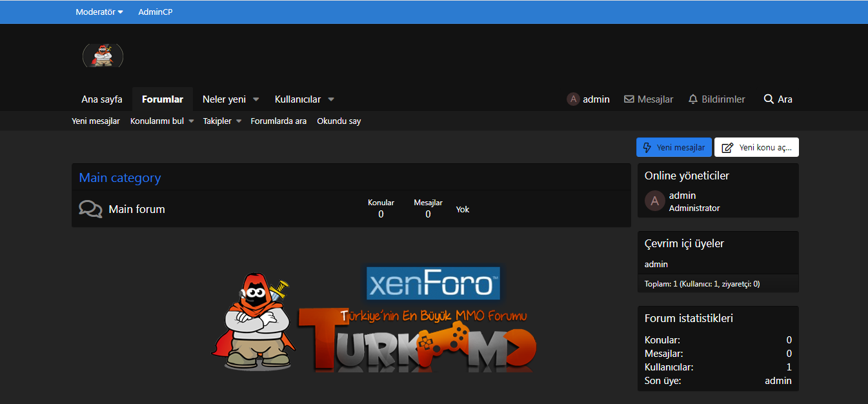Open Yeni mesajlar sub-navigation link
The height and width of the screenshot is (404, 868).
point(96,121)
